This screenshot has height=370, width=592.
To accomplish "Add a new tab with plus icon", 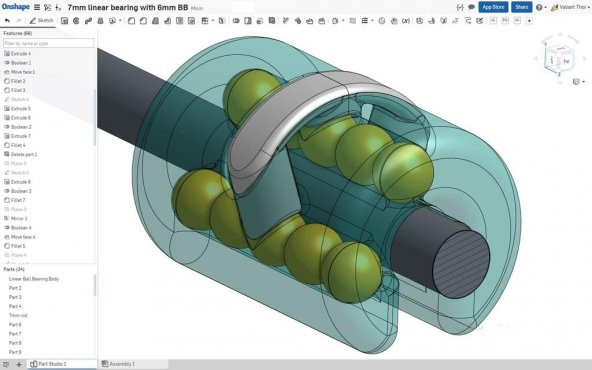I will (x=19, y=364).
